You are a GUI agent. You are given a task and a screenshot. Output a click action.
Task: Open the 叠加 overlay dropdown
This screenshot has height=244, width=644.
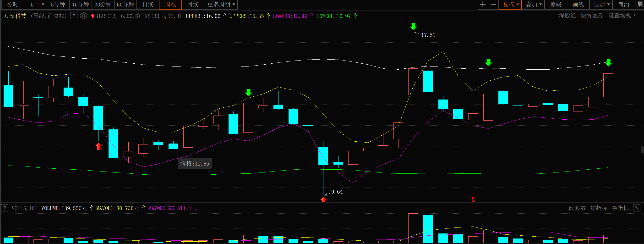[533, 5]
